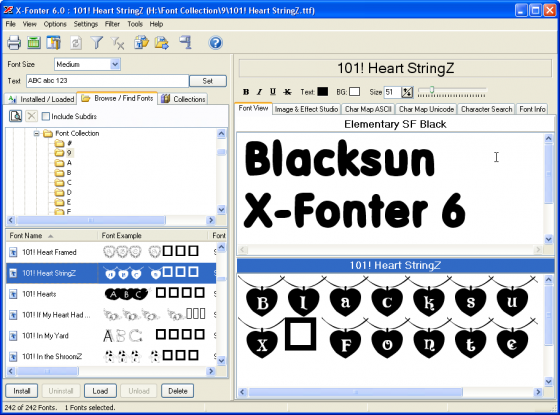The image size is (560, 415).
Task: Click the strikethrough formatting icon
Action: 287,92
